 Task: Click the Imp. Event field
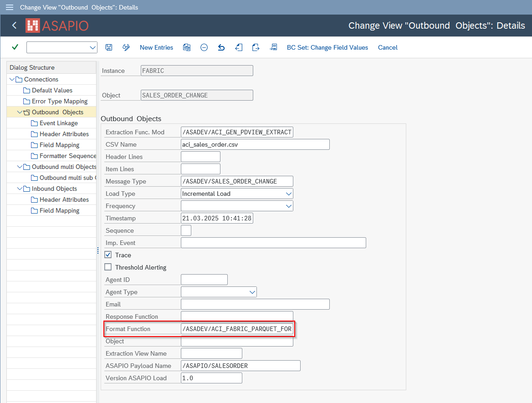point(273,243)
